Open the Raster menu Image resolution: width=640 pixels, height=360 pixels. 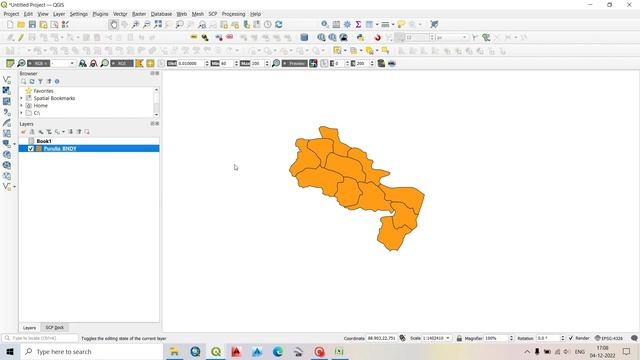pyautogui.click(x=139, y=14)
